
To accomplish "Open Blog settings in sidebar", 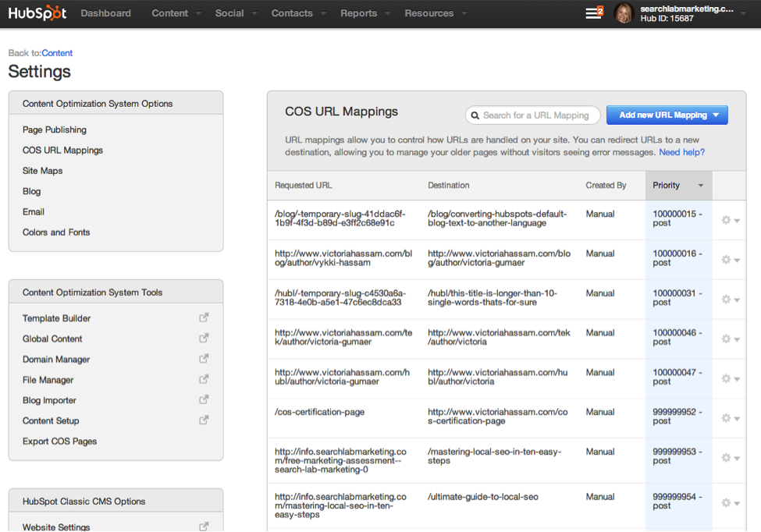I will tap(31, 191).
